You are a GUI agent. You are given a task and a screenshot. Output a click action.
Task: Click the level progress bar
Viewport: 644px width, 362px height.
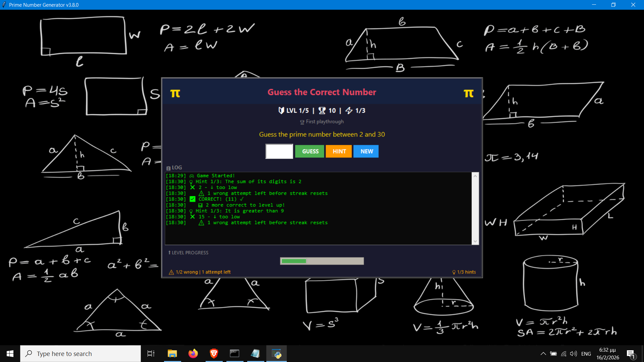[322, 261]
